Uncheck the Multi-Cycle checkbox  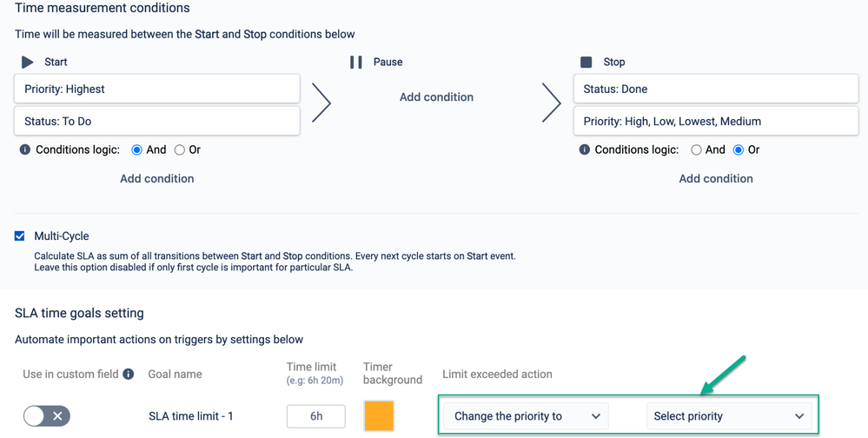pos(20,236)
